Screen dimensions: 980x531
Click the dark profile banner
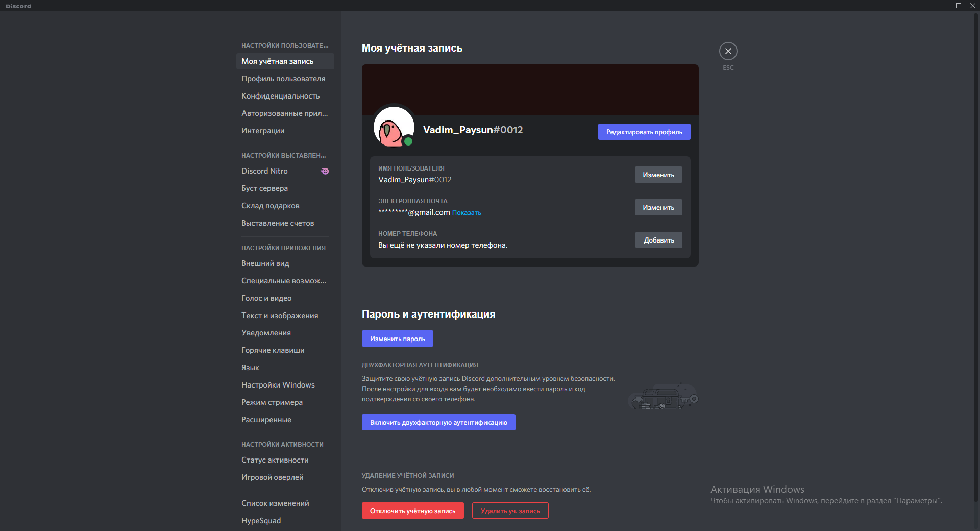point(530,90)
